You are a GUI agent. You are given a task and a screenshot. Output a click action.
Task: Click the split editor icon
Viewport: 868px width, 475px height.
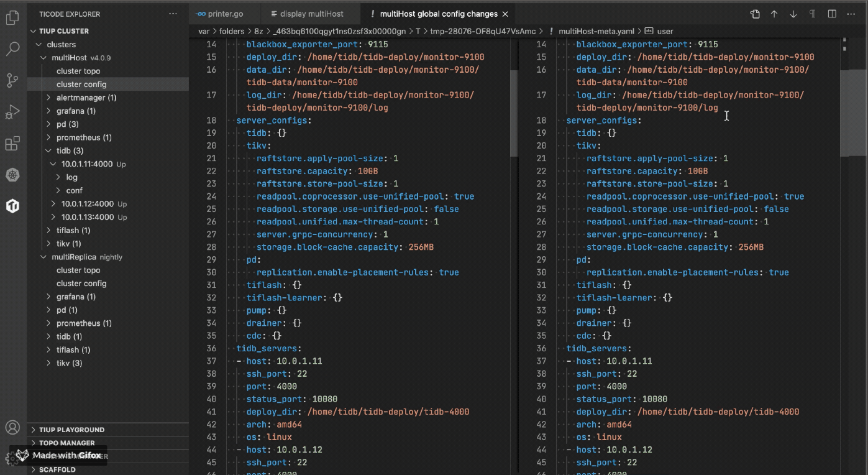click(832, 14)
